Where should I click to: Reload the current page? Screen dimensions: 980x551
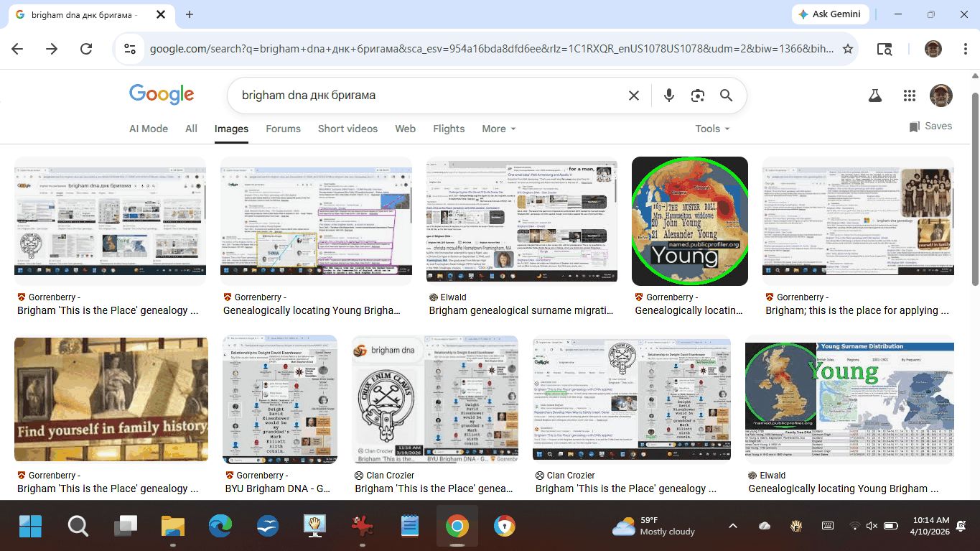(86, 49)
